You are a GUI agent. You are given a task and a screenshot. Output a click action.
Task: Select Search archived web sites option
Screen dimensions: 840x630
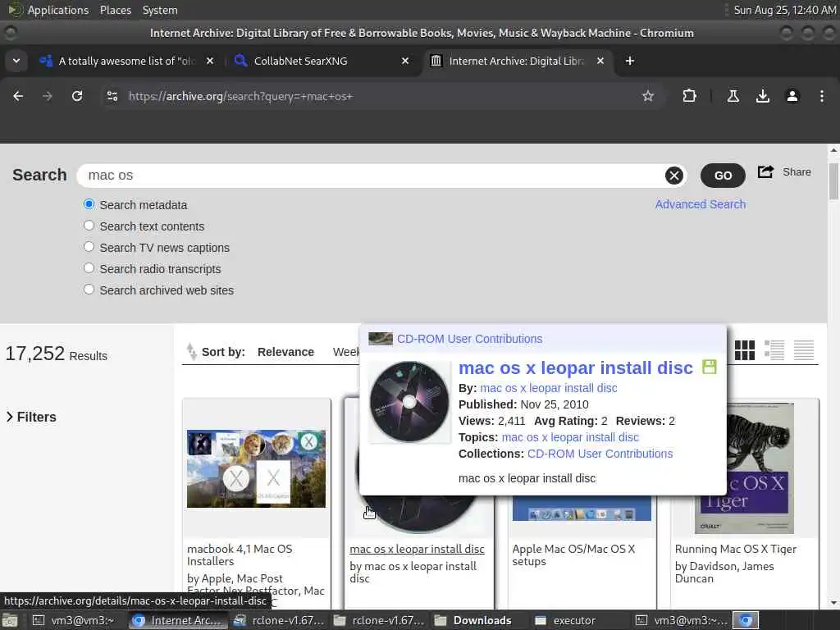pos(89,290)
